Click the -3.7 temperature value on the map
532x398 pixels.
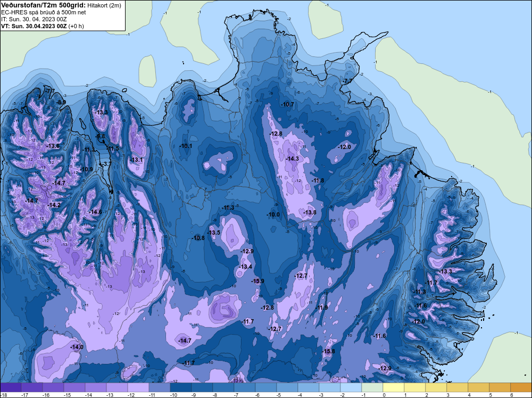(x=106, y=164)
